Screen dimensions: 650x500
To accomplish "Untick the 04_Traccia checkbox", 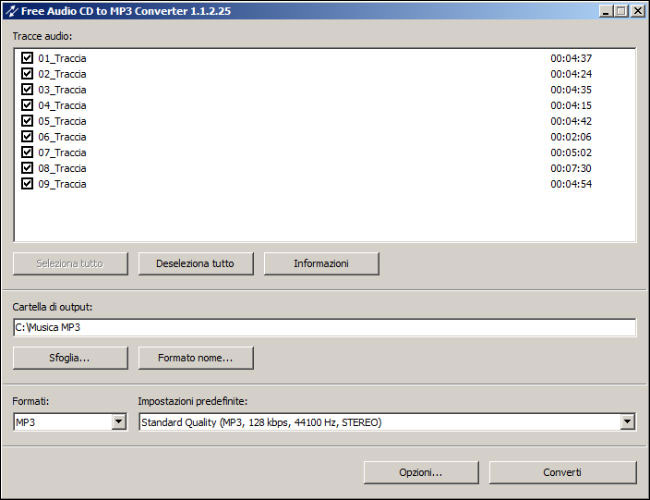I will 27,105.
